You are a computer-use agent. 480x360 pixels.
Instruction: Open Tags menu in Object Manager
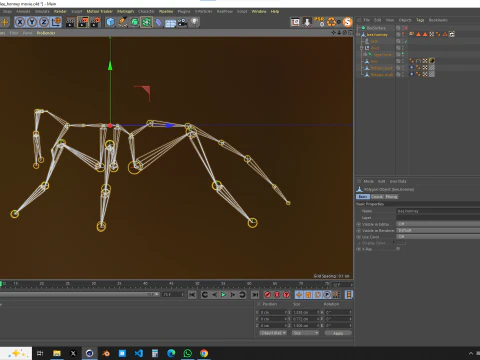[x=420, y=20]
